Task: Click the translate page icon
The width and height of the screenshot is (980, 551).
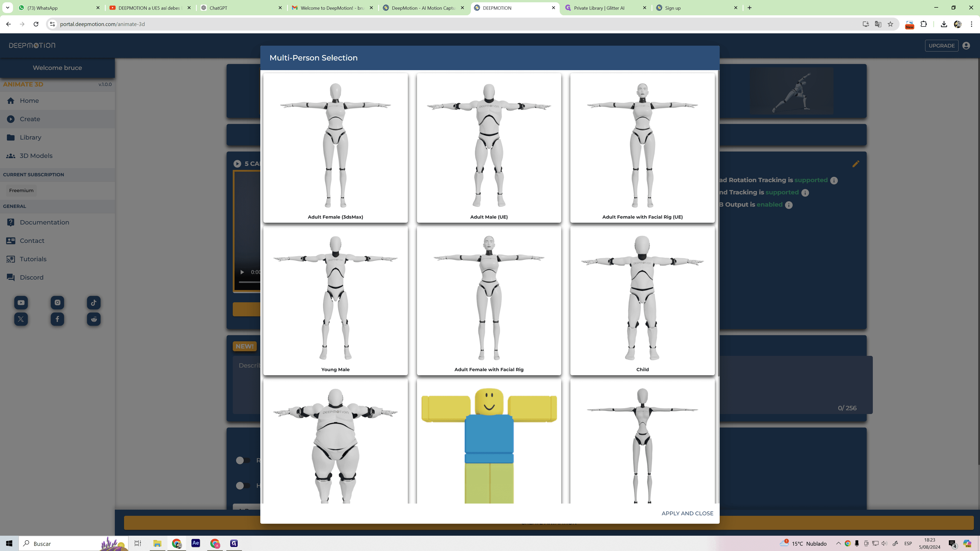Action: (878, 24)
